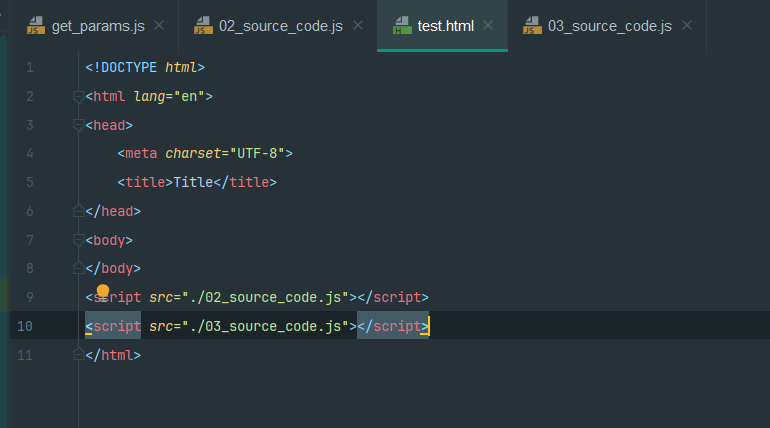Click the yellow lightbulb intention icon
Viewport: 770px width, 428px height.
pos(103,291)
